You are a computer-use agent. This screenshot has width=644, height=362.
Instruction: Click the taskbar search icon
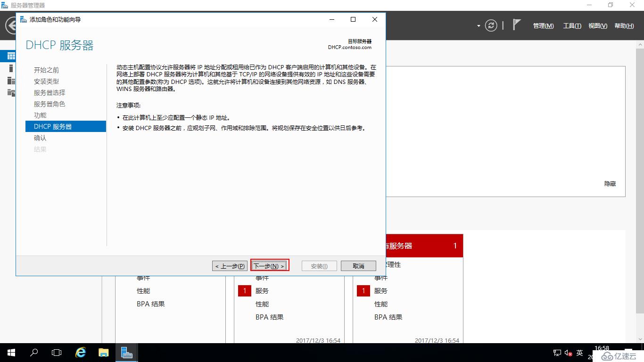pos(34,353)
